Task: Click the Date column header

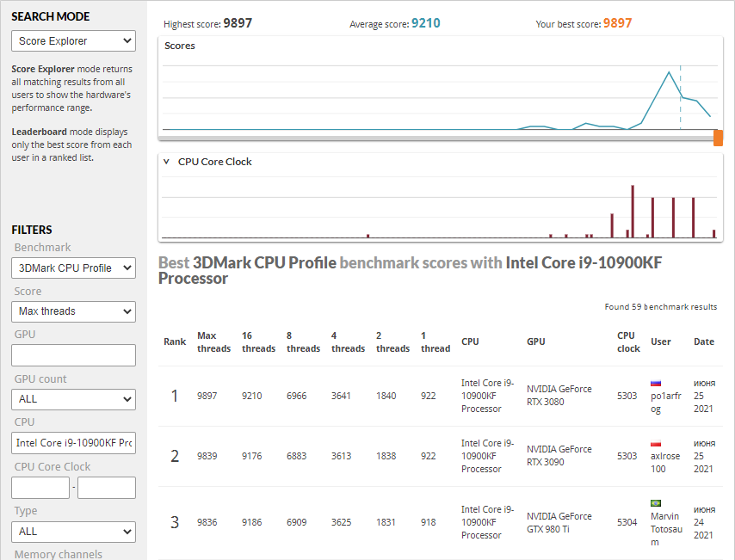Action: (x=704, y=342)
